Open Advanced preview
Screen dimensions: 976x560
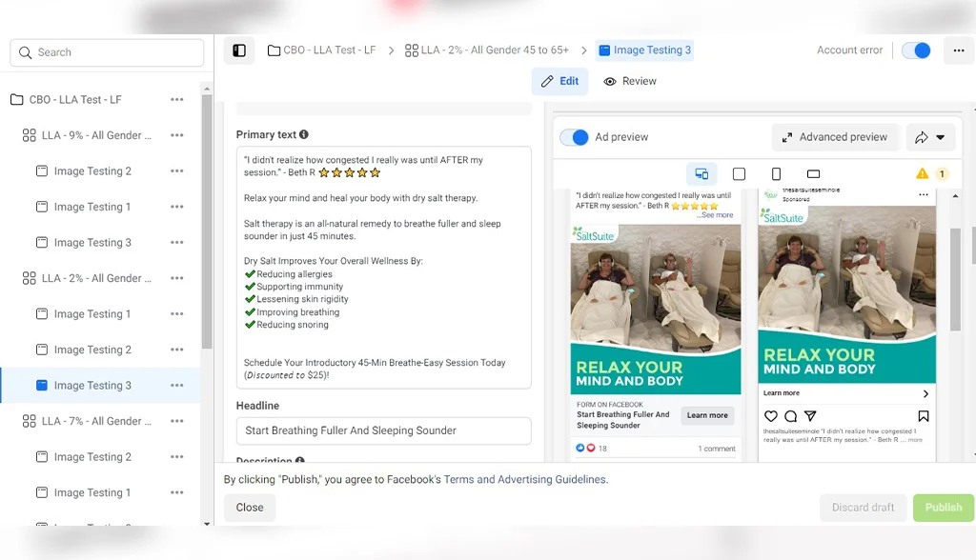pyautogui.click(x=836, y=137)
